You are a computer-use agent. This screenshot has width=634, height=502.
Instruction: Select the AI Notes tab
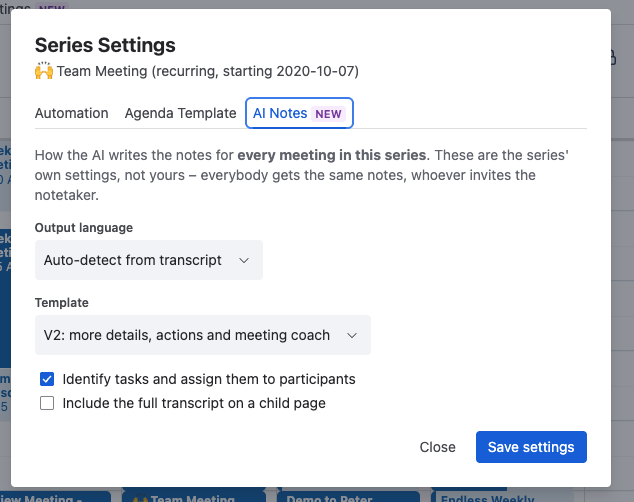click(299, 113)
